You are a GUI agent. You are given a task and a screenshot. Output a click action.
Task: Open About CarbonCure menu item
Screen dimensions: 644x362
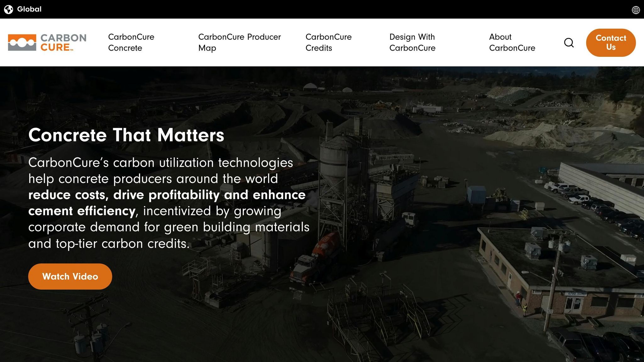click(512, 42)
